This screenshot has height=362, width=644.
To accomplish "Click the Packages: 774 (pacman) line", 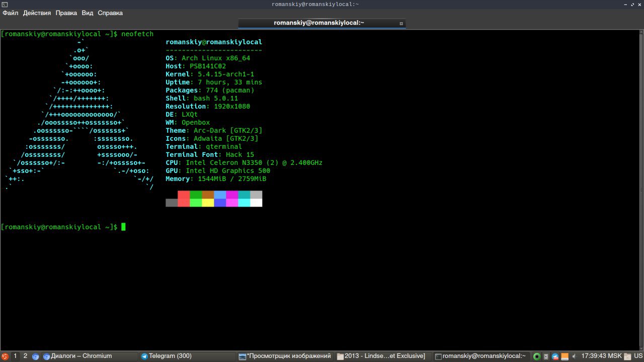I will (x=210, y=90).
